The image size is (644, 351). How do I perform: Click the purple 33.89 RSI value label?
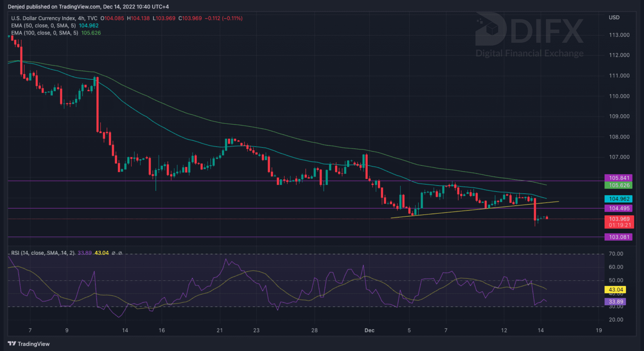615,302
